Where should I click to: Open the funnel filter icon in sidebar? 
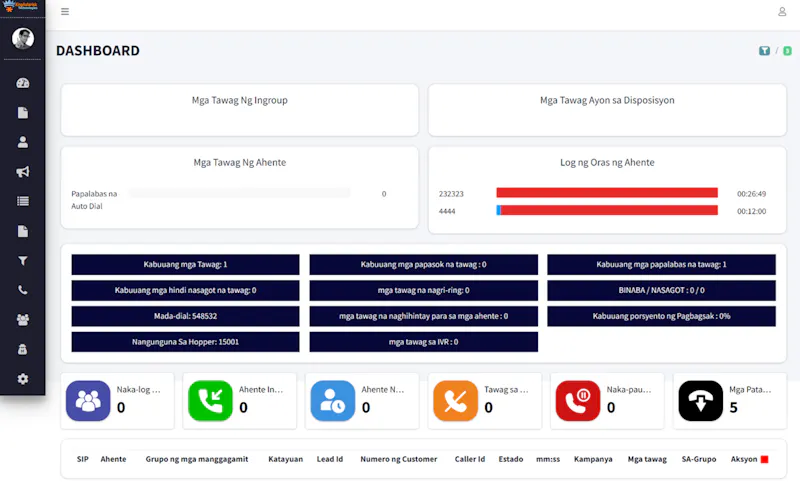click(x=22, y=261)
